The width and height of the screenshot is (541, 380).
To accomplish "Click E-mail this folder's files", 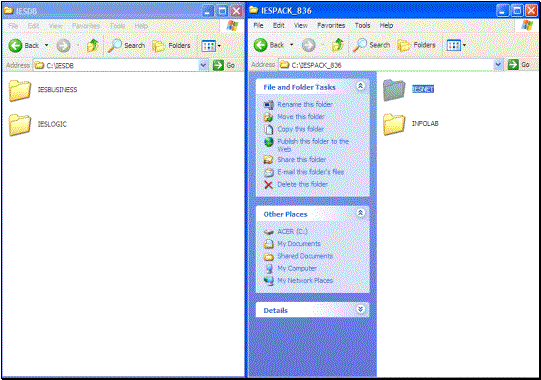I will pos(311,172).
